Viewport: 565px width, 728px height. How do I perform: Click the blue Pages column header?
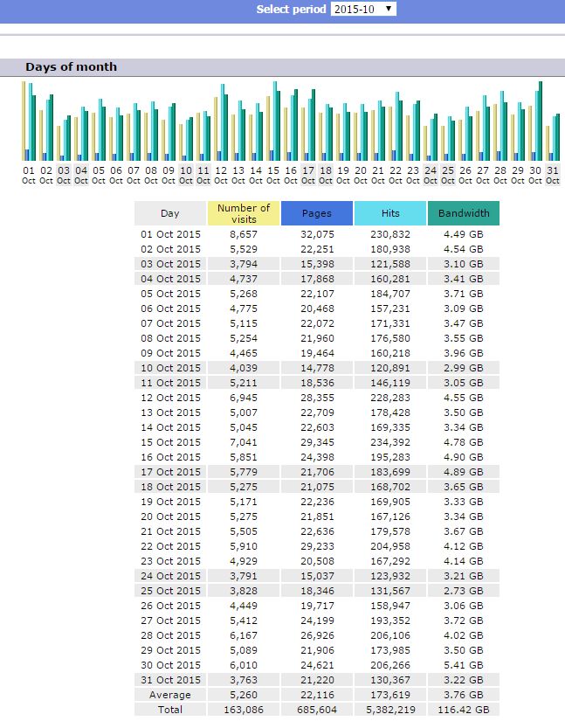[316, 213]
